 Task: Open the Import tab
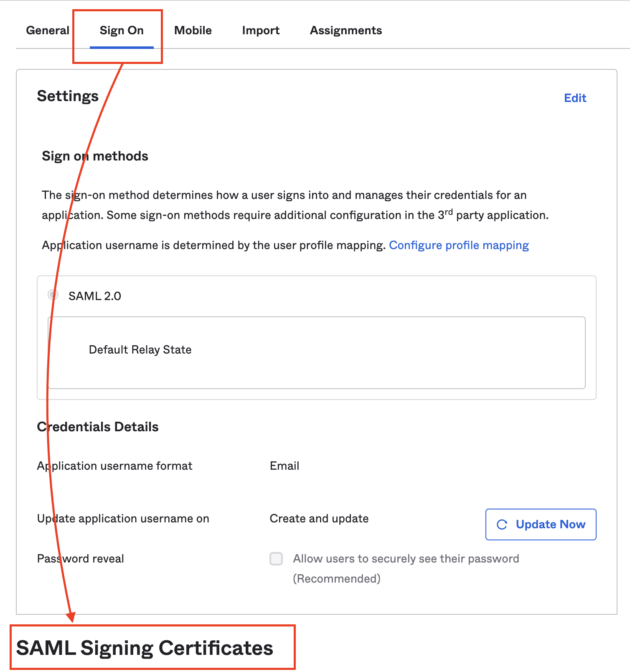[x=261, y=31]
